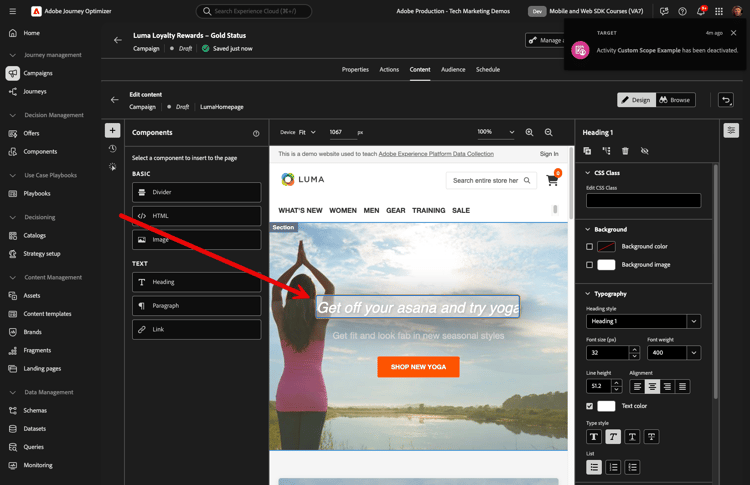The image size is (750, 485).
Task: Open the app switcher grid icon
Action: (719, 11)
